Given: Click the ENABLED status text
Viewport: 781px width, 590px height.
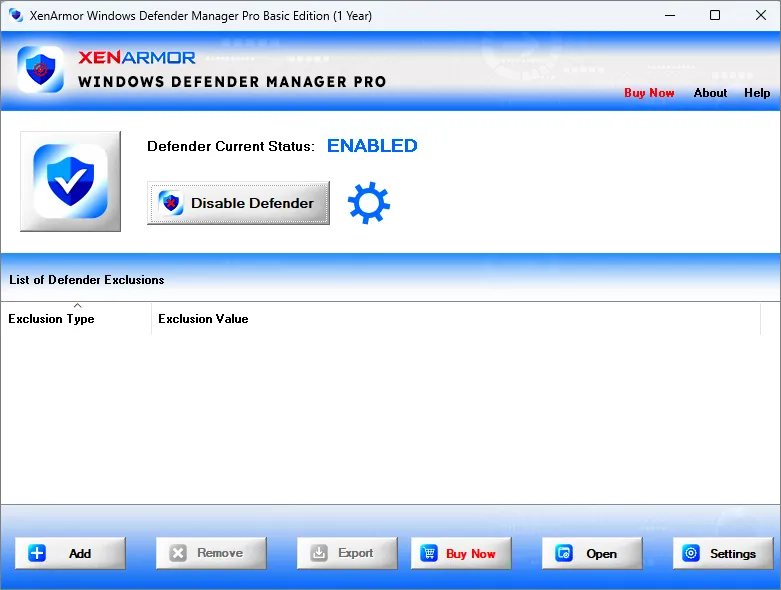Looking at the screenshot, I should pyautogui.click(x=372, y=146).
